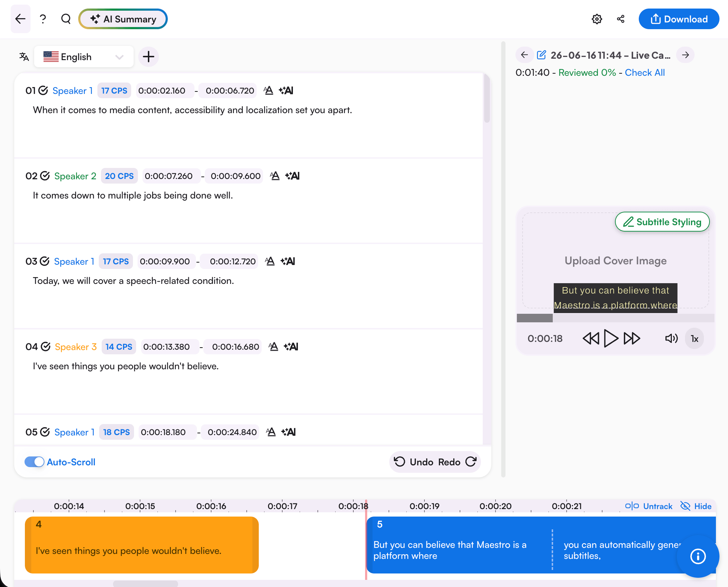Click text formatting icon on segment 05
The width and height of the screenshot is (728, 587).
coord(271,432)
